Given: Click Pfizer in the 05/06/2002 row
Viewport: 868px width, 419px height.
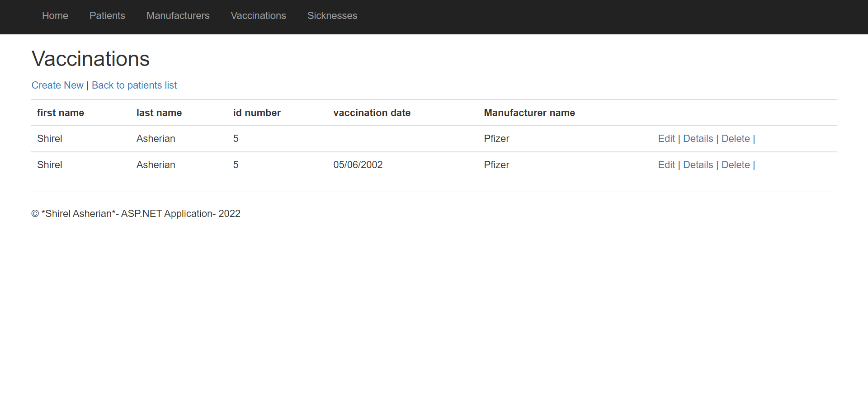Looking at the screenshot, I should (496, 165).
